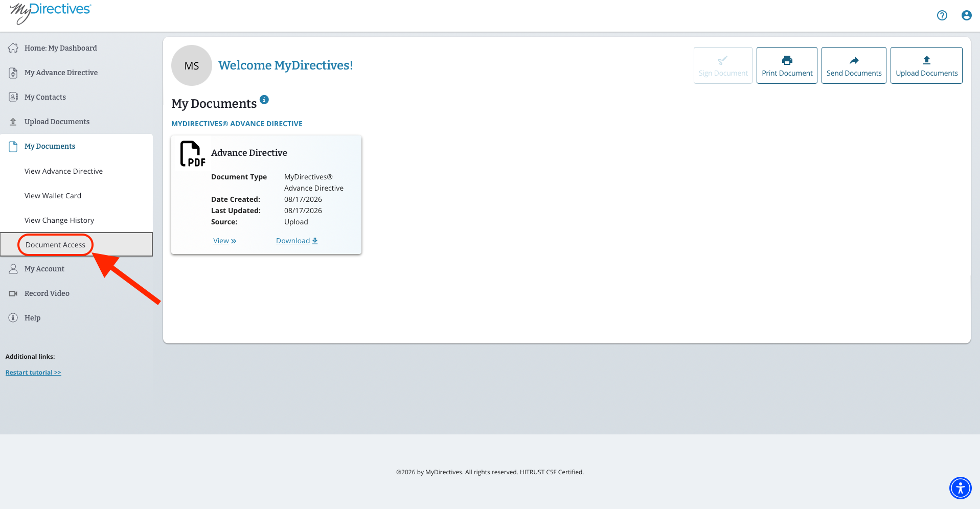Click the Welcome MyDirectives! heading

(286, 65)
